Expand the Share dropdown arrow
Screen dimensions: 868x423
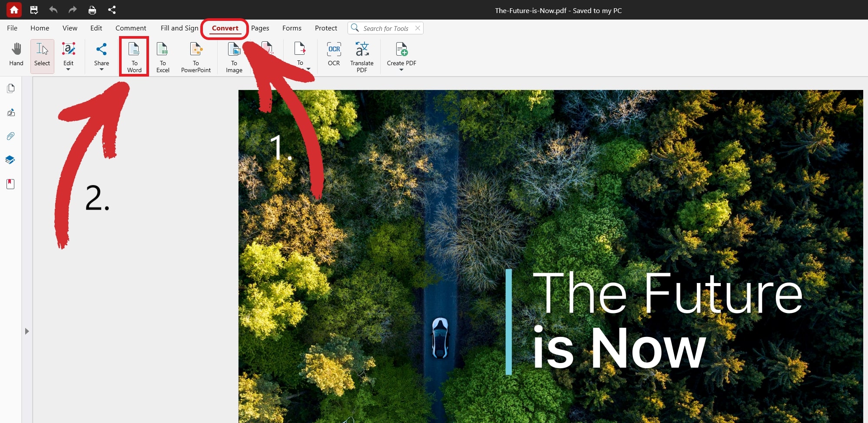coord(102,69)
